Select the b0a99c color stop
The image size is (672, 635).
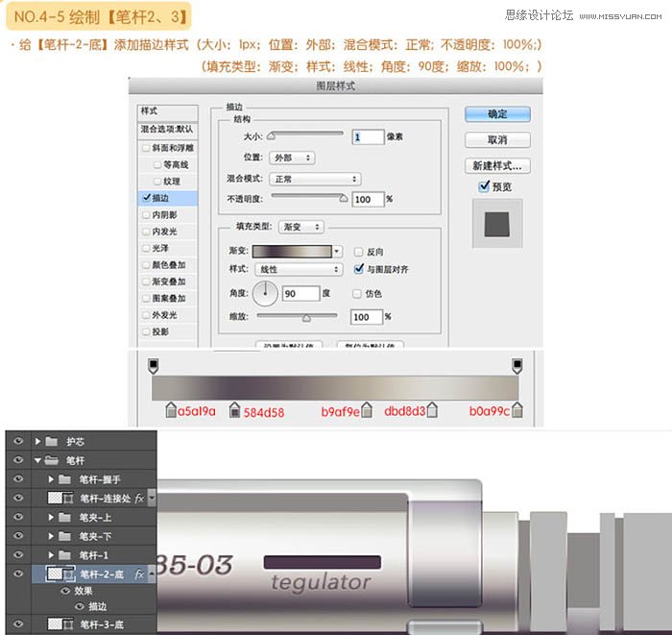point(517,410)
